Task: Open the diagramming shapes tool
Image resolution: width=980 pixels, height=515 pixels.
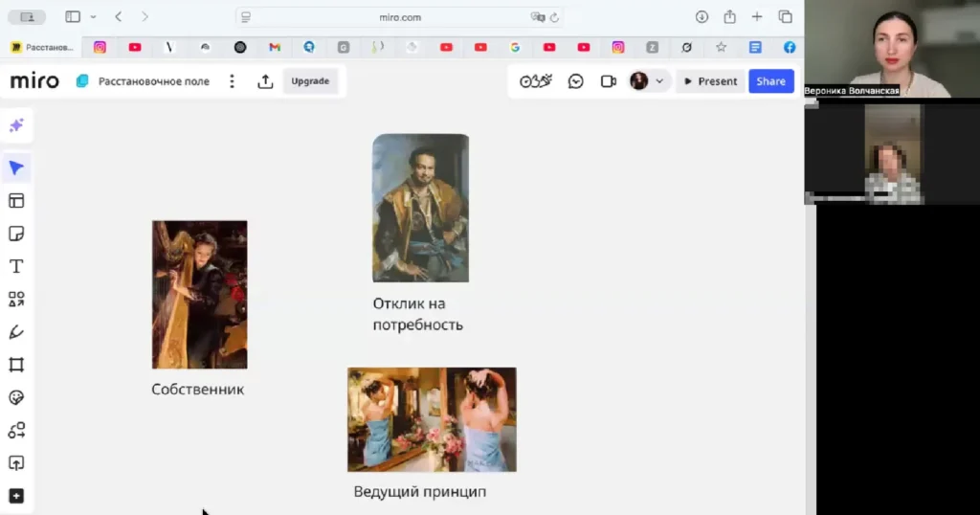Action: 16,431
